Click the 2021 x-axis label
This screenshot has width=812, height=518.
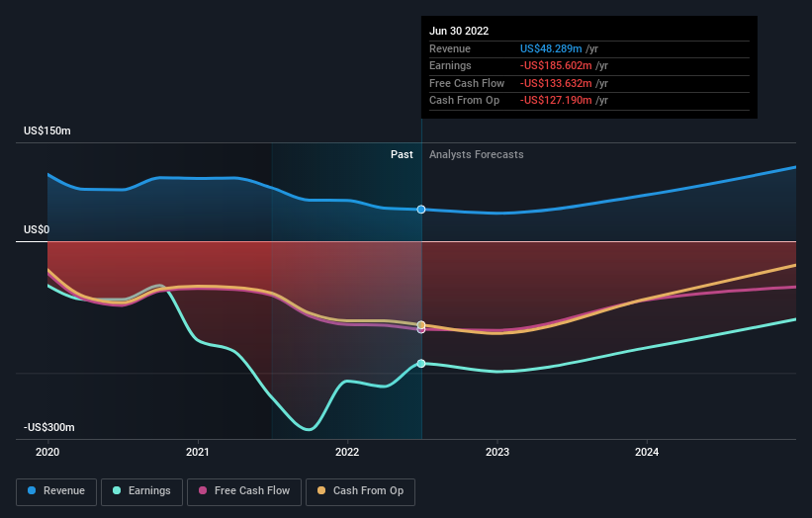point(197,453)
